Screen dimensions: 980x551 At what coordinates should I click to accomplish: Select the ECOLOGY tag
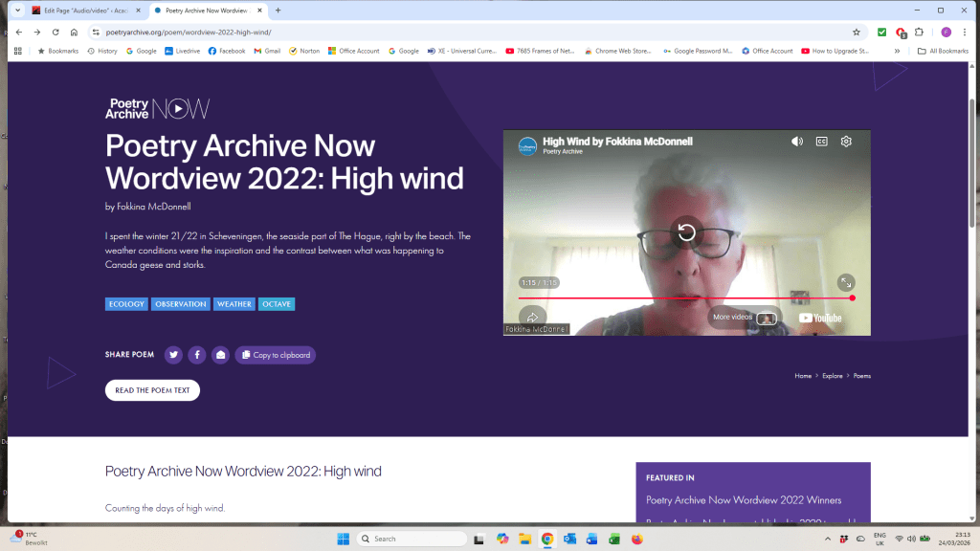pos(126,304)
